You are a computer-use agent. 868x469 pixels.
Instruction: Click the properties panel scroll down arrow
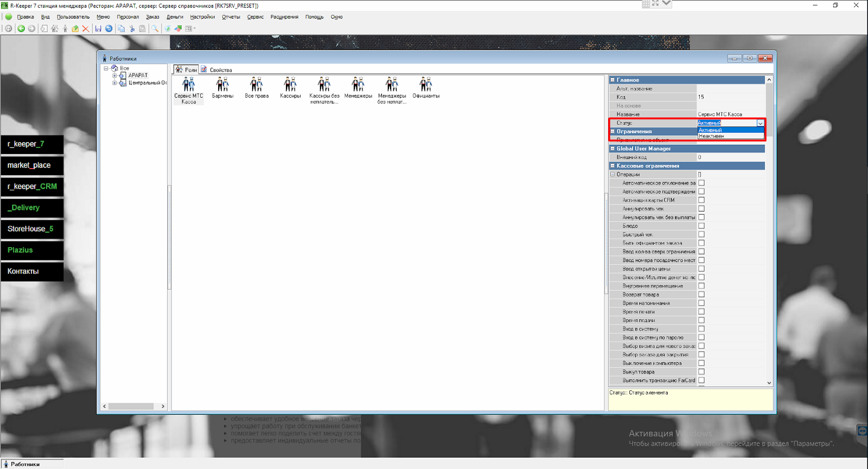769,383
